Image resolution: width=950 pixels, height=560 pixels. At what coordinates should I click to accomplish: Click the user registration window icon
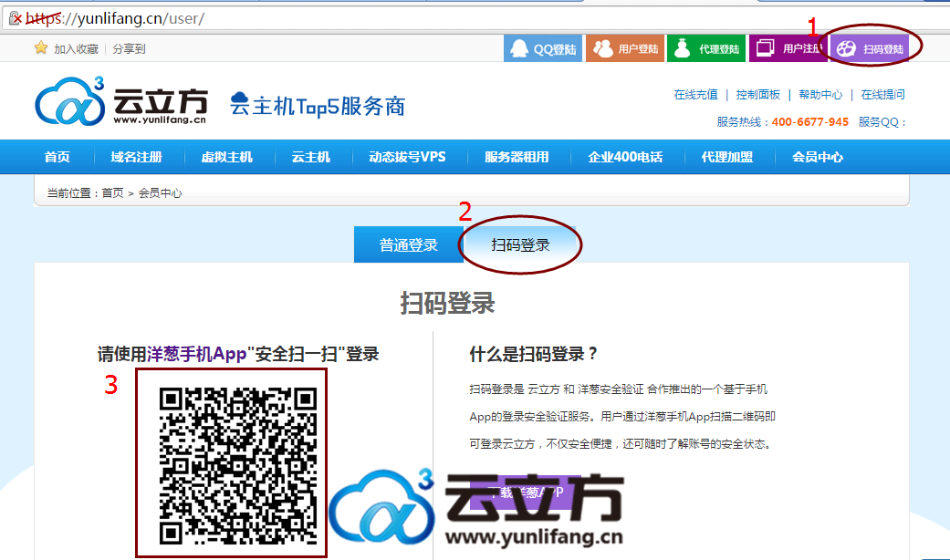(x=766, y=47)
